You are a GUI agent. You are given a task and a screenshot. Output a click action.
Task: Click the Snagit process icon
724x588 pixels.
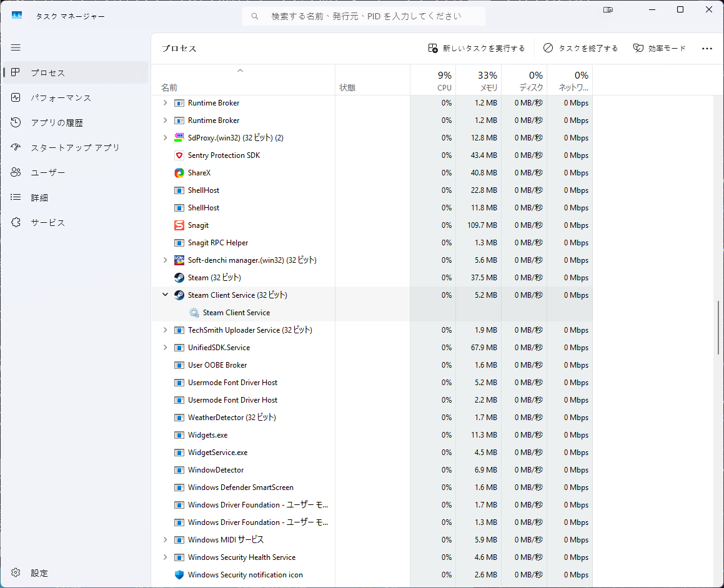(179, 225)
